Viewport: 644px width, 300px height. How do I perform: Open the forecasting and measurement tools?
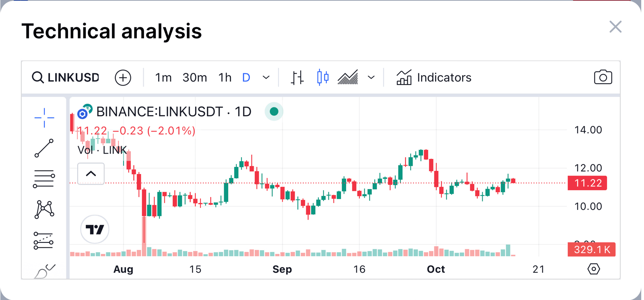click(x=43, y=240)
